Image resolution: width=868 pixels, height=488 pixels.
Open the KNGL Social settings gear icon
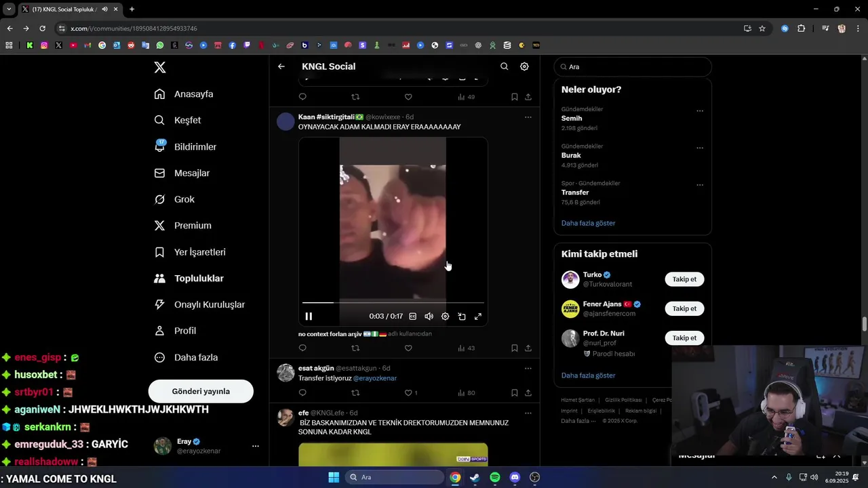tap(524, 66)
